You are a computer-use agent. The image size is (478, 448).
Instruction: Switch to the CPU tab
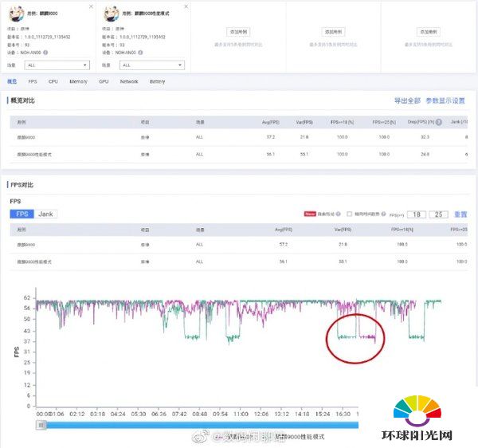pos(53,81)
